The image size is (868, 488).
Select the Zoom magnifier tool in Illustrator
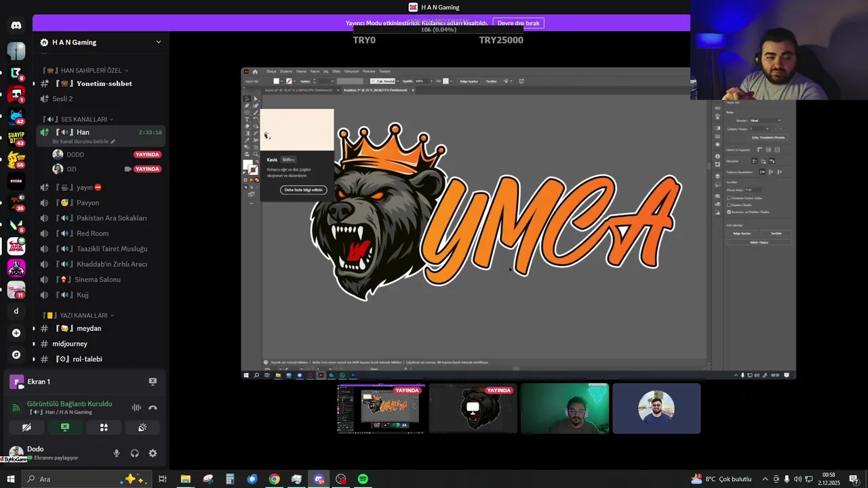point(256,154)
